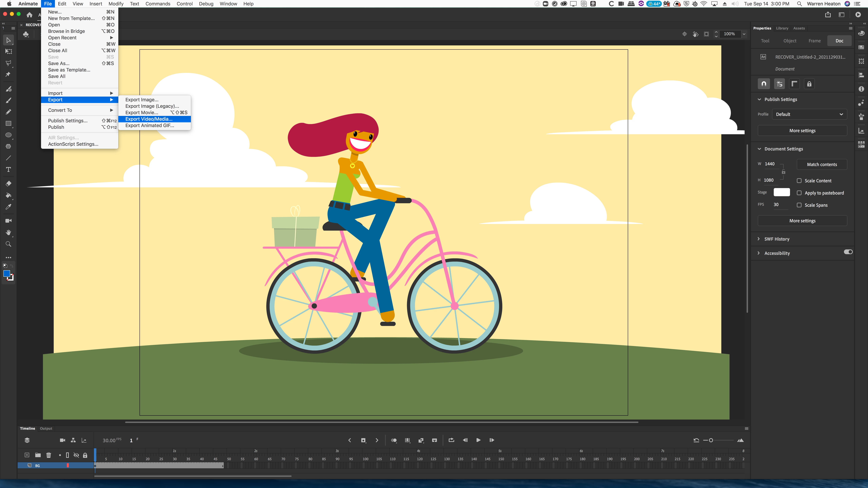Click the Camera tool icon
868x488 pixels.
8,221
